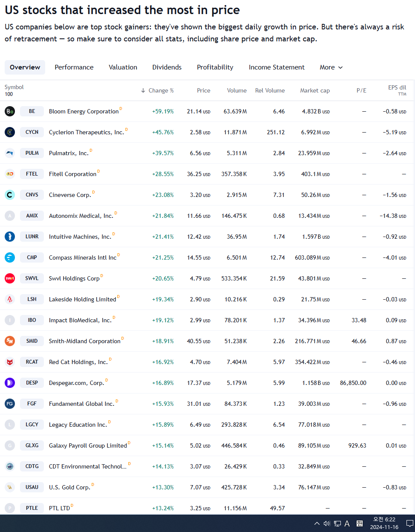Image resolution: width=415 pixels, height=532 pixels.
Task: Click the Autonomix Medical logo icon
Action: click(10, 216)
